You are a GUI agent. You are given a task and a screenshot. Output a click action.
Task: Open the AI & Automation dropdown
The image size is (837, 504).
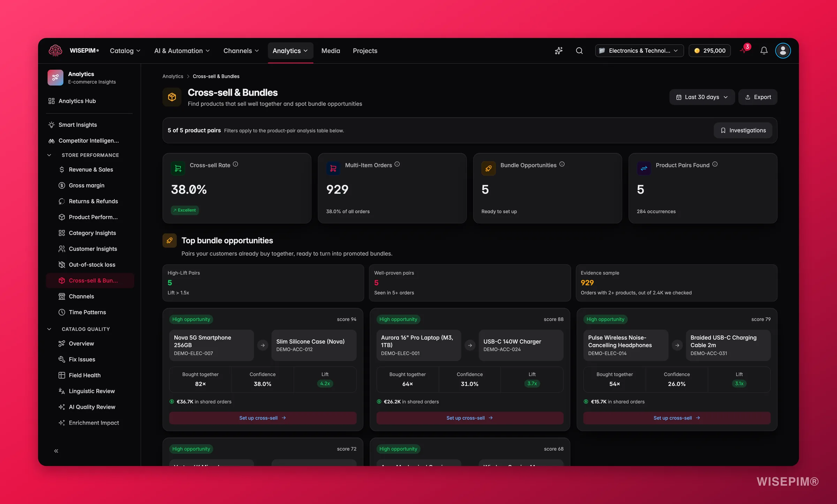point(182,51)
